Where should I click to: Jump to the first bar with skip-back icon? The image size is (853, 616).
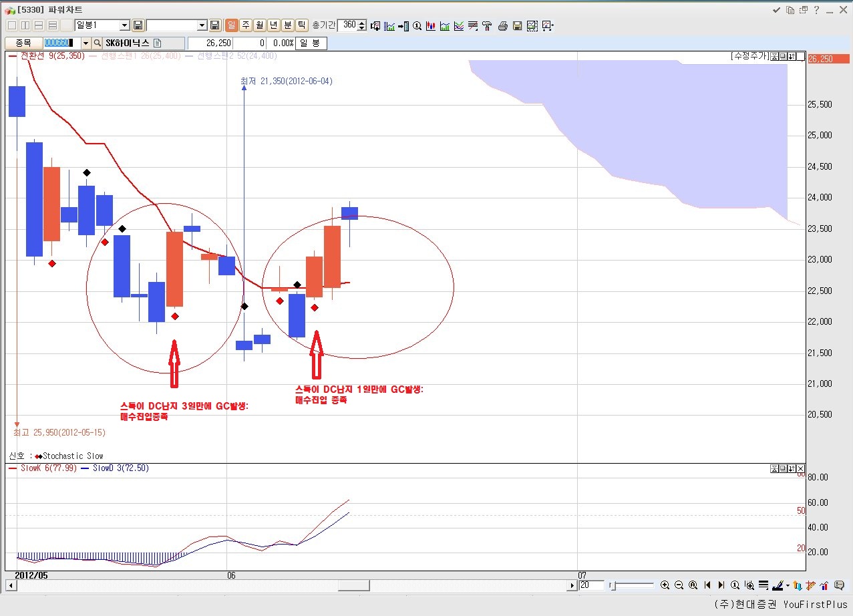click(x=707, y=585)
